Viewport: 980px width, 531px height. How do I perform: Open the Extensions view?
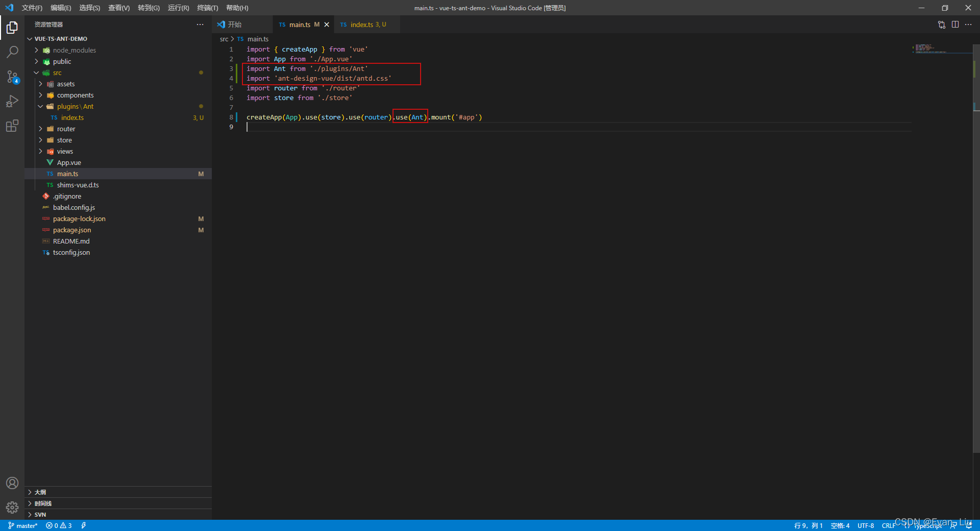12,126
